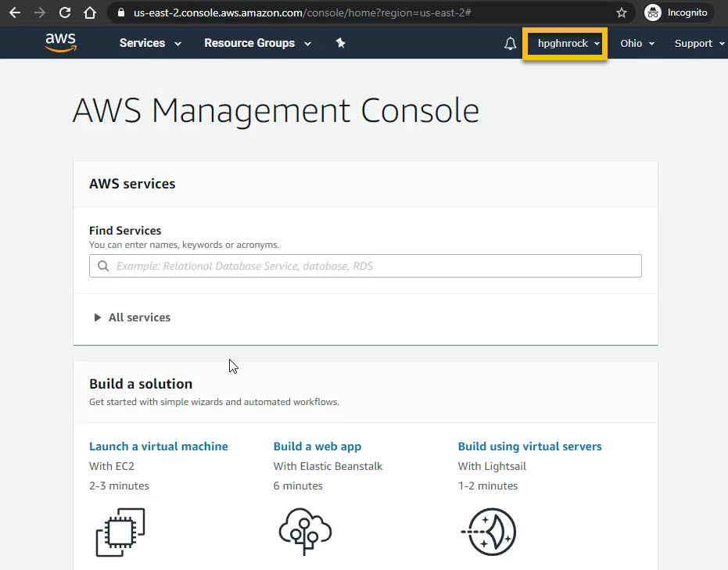Click the Elastic Beanstalk cloud tree icon
This screenshot has width=728, height=570.
(305, 532)
